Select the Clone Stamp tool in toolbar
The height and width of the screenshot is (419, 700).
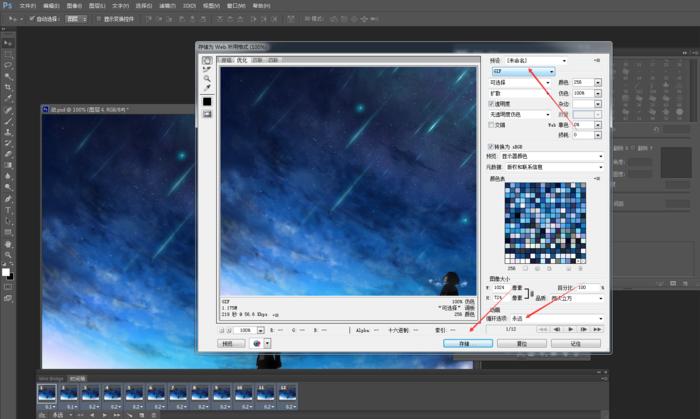point(8,132)
